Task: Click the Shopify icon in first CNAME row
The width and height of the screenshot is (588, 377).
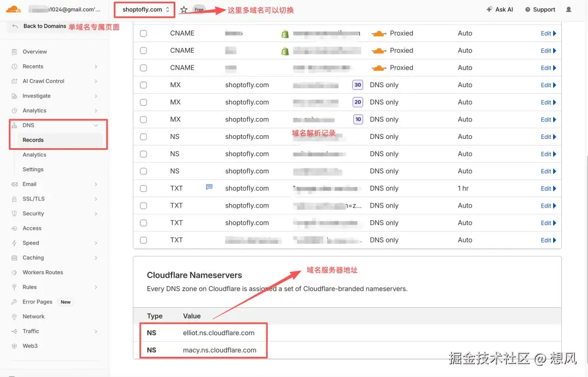Action: click(x=285, y=34)
